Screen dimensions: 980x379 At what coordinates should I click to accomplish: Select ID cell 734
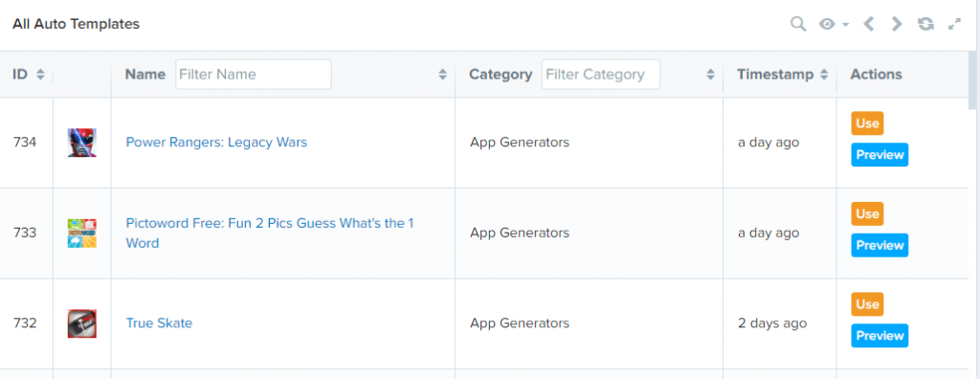point(25,142)
